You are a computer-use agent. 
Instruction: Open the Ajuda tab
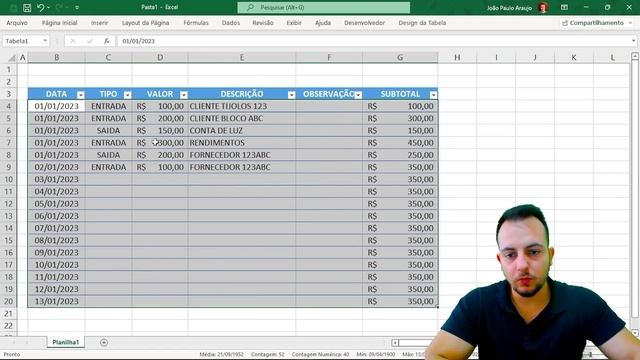coord(323,23)
